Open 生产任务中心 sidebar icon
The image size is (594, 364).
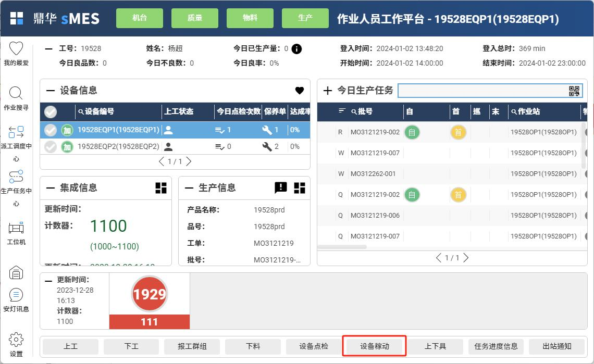click(16, 177)
